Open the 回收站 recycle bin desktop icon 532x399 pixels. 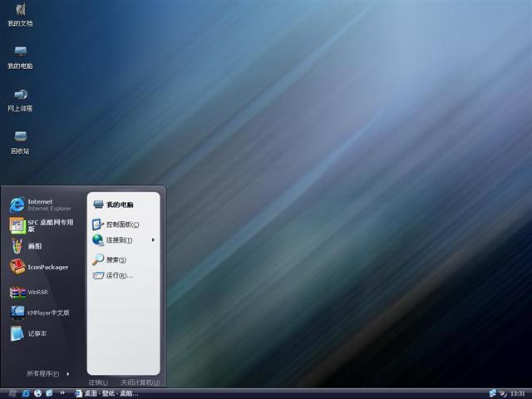pyautogui.click(x=20, y=143)
